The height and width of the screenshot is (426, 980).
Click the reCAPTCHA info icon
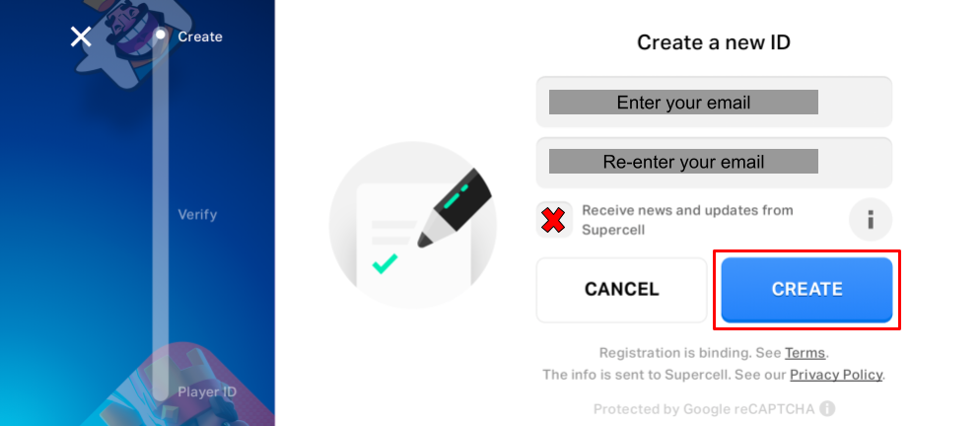click(827, 408)
